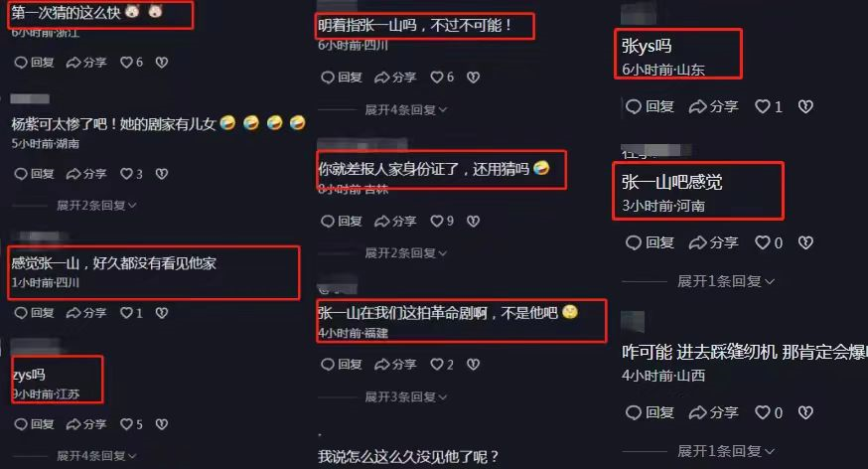Click the dislike icon under '感觉张一山' comment
The height and width of the screenshot is (469, 868).
162,313
